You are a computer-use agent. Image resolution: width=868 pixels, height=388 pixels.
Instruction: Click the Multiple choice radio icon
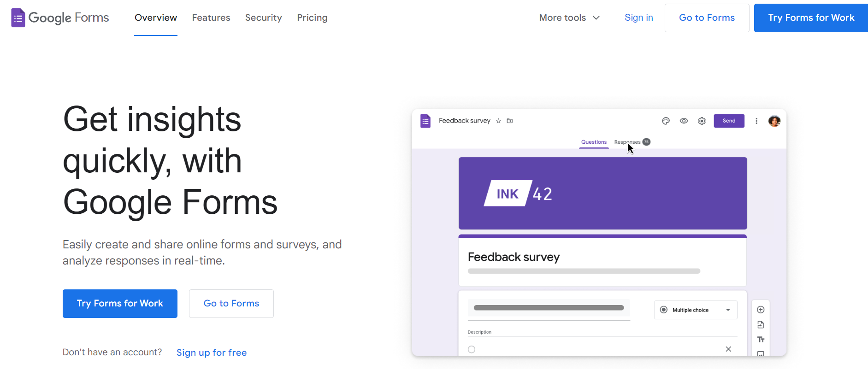pos(663,310)
